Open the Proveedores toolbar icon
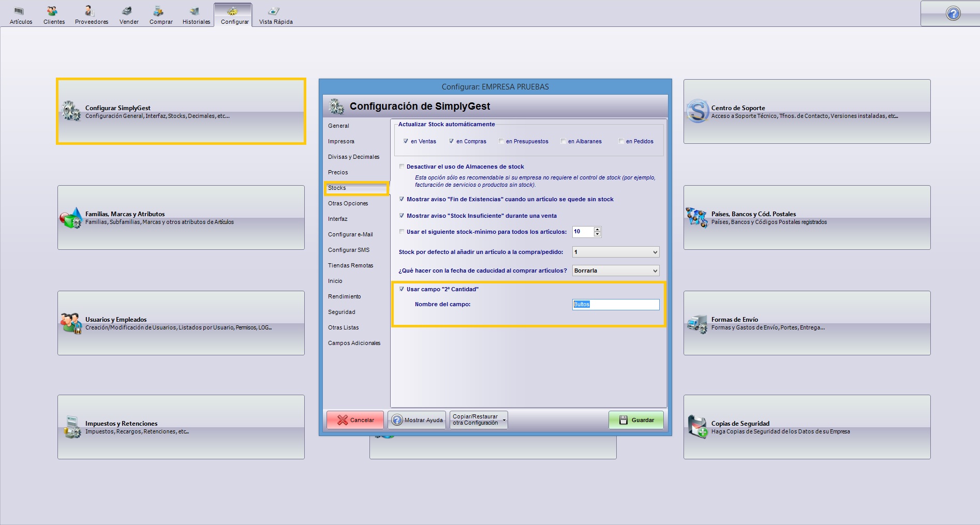Screen dimensions: 980x525 tap(92, 15)
